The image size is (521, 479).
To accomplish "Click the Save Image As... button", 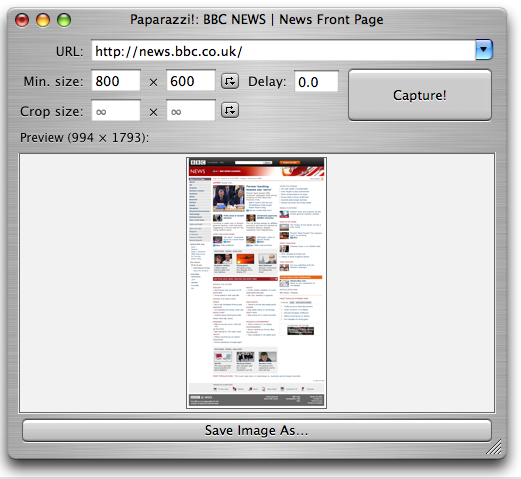I will [x=257, y=430].
